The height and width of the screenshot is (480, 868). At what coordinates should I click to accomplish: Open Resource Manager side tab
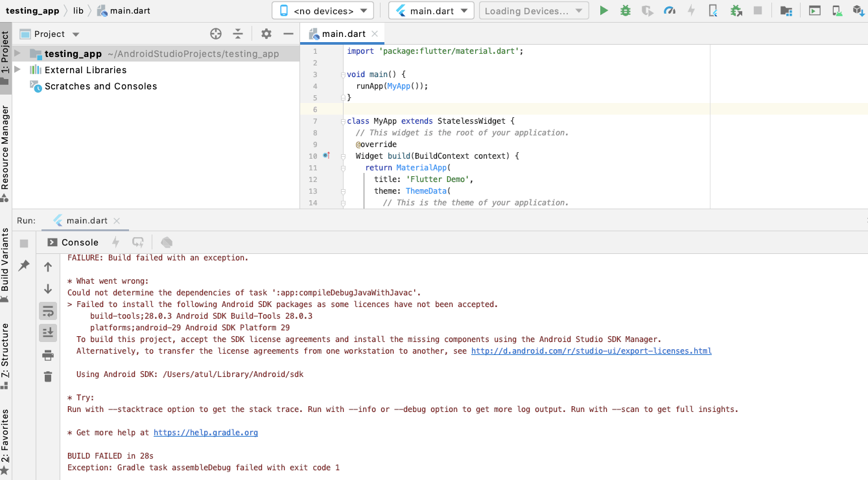click(x=5, y=154)
